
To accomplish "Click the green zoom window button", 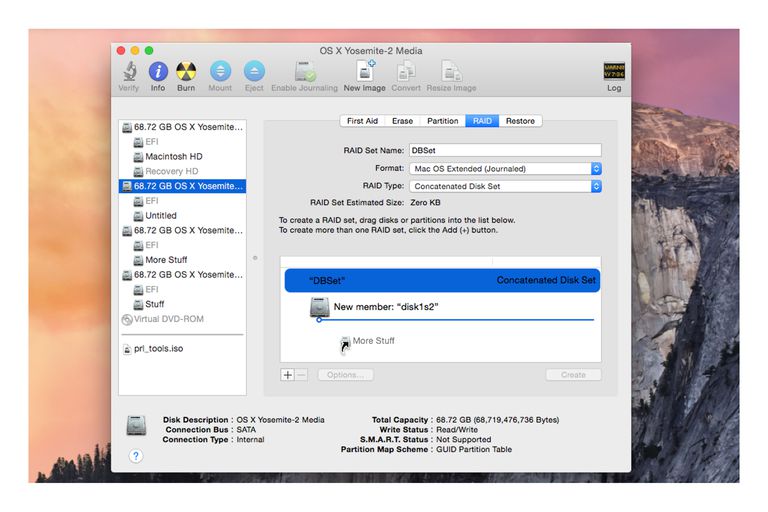I will [x=149, y=50].
